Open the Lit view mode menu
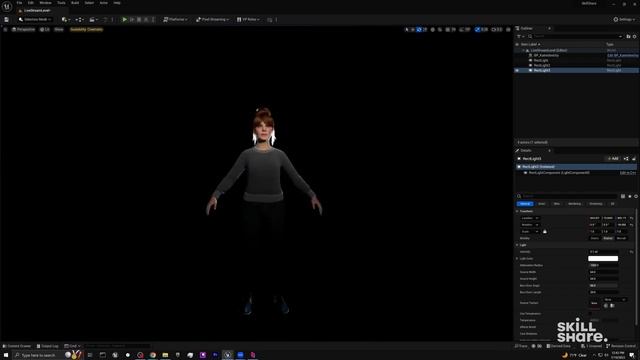 pyautogui.click(x=45, y=30)
